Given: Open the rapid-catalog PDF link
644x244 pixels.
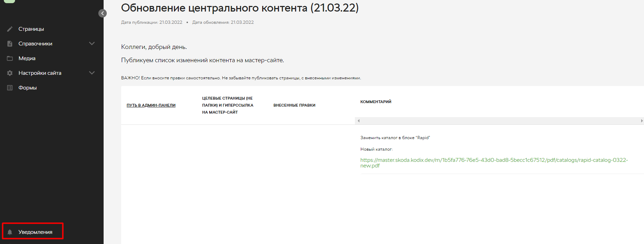Looking at the screenshot, I should coord(494,163).
